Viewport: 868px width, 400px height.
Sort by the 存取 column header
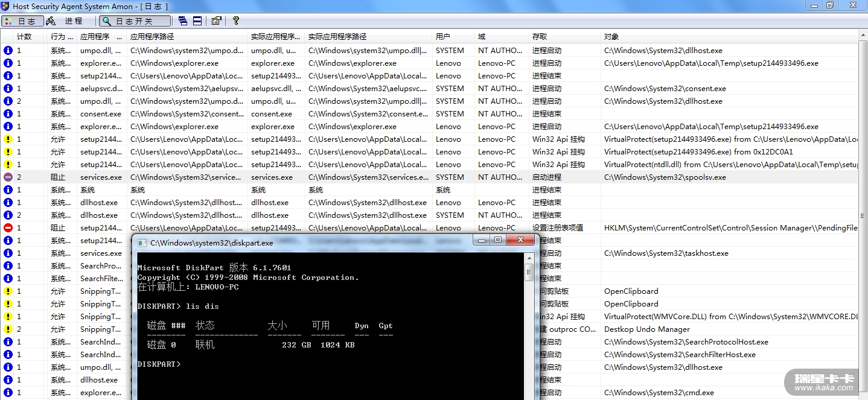click(x=564, y=37)
